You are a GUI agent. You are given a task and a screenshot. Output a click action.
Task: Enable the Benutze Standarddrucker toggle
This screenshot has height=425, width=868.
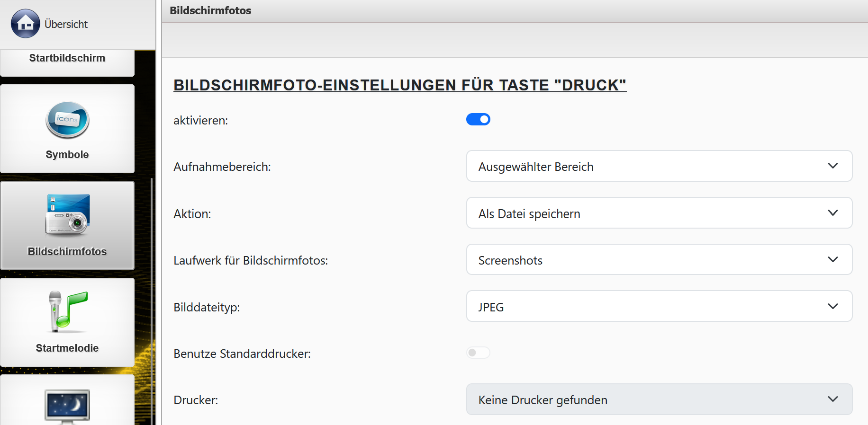pyautogui.click(x=478, y=353)
